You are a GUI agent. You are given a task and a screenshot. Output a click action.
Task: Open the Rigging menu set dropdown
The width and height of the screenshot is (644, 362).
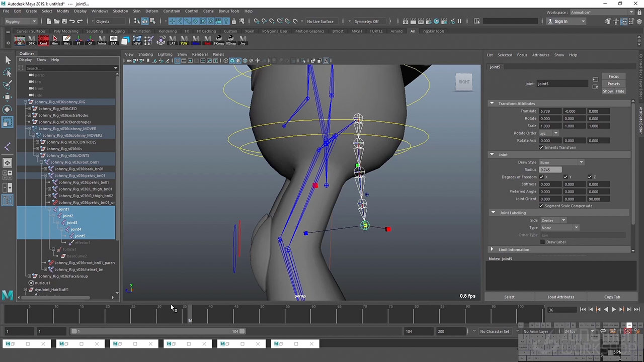pyautogui.click(x=20, y=21)
